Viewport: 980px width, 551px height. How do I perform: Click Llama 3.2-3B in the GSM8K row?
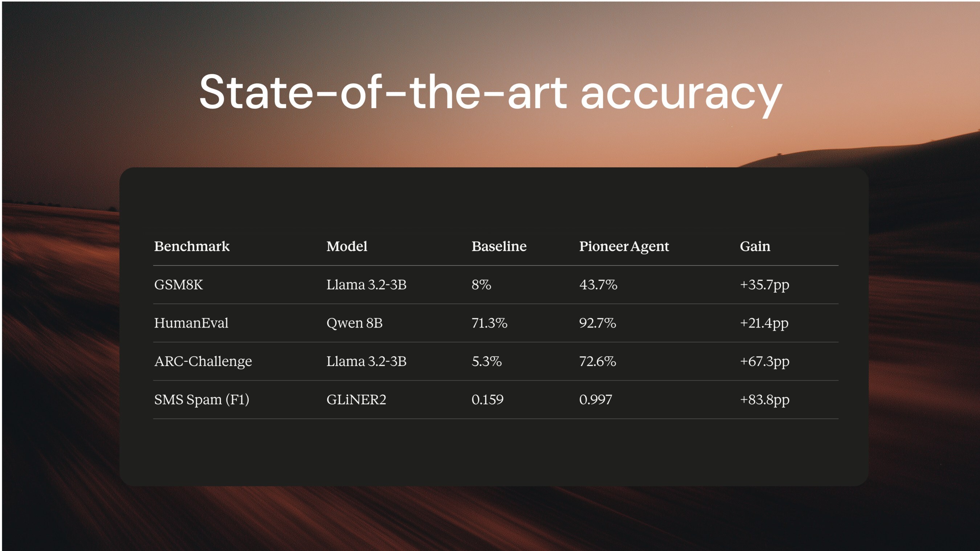pyautogui.click(x=366, y=285)
